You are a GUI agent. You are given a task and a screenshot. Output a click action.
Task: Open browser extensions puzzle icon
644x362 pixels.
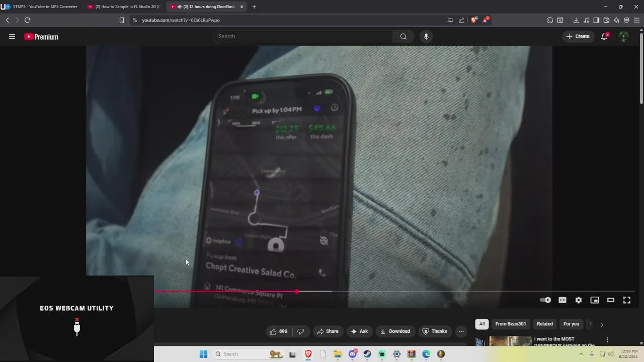(x=550, y=20)
